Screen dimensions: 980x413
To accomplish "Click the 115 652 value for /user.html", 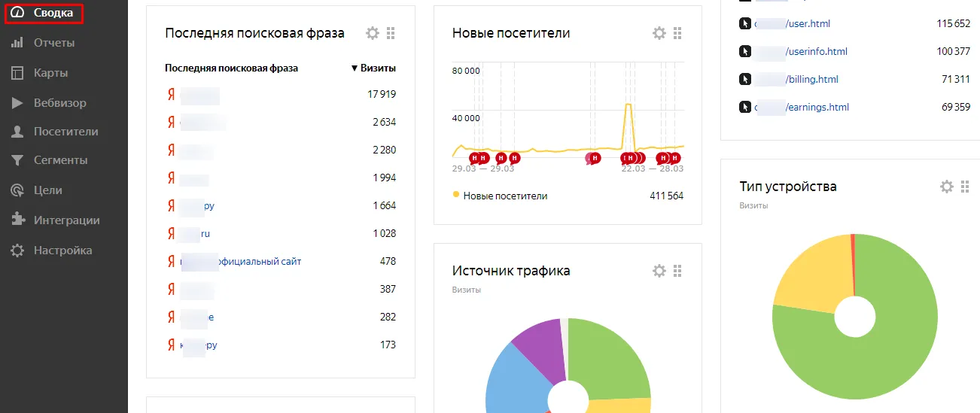I will click(953, 23).
